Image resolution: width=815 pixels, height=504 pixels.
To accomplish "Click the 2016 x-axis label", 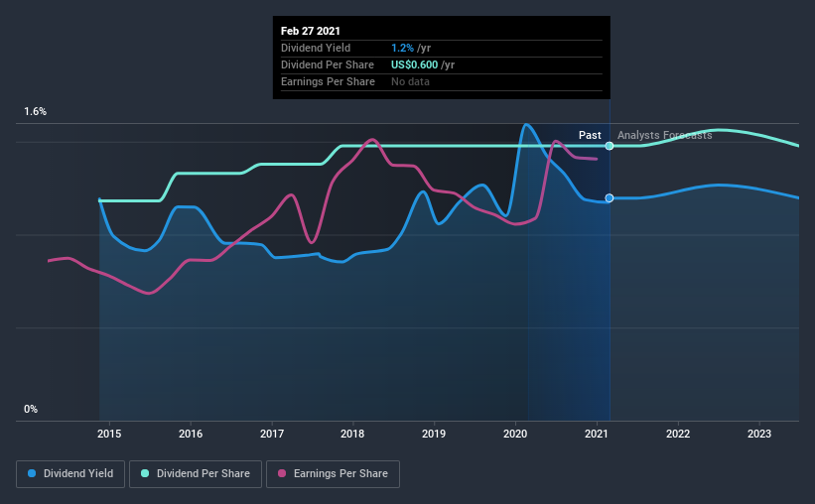I will tap(191, 434).
